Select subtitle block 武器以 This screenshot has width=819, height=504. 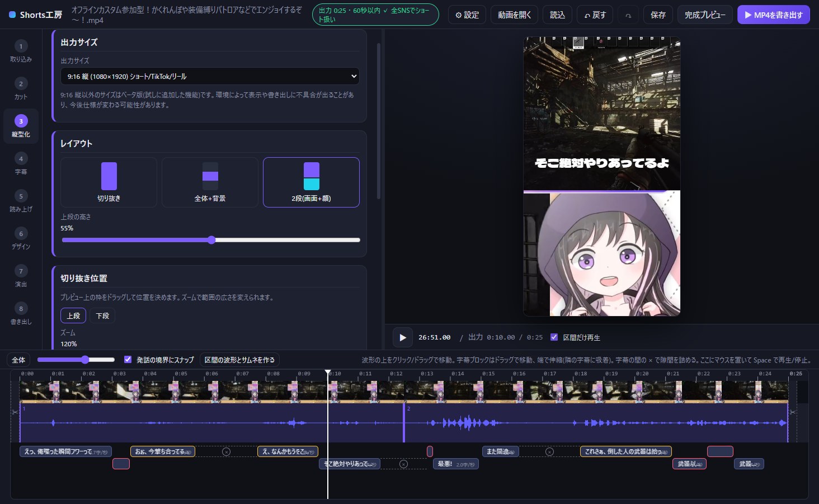coord(689,464)
